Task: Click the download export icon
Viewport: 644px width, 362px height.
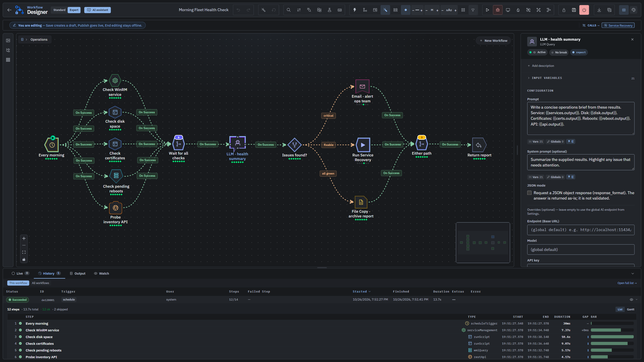Action: pyautogui.click(x=599, y=10)
